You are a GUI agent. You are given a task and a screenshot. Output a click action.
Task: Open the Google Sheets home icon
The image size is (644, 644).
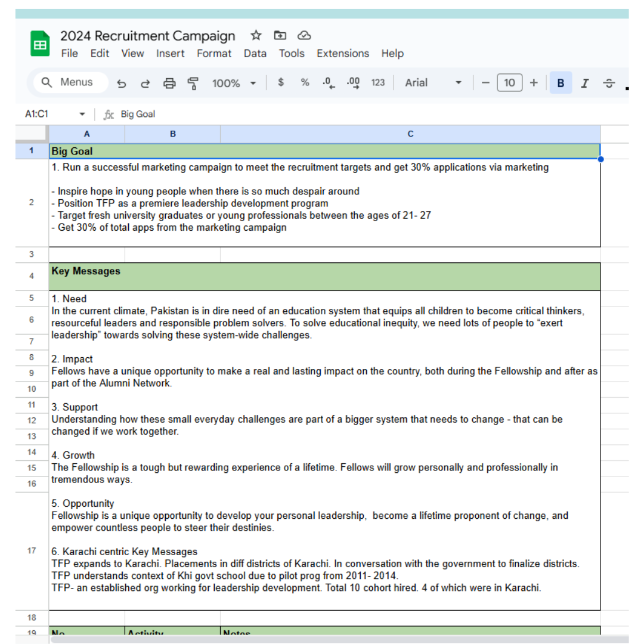point(40,44)
